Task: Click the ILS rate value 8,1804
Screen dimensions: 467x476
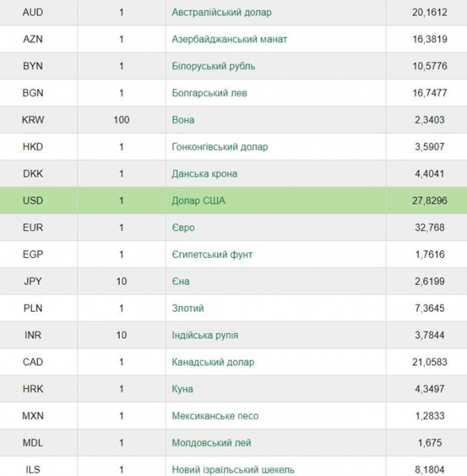Action: (430, 470)
